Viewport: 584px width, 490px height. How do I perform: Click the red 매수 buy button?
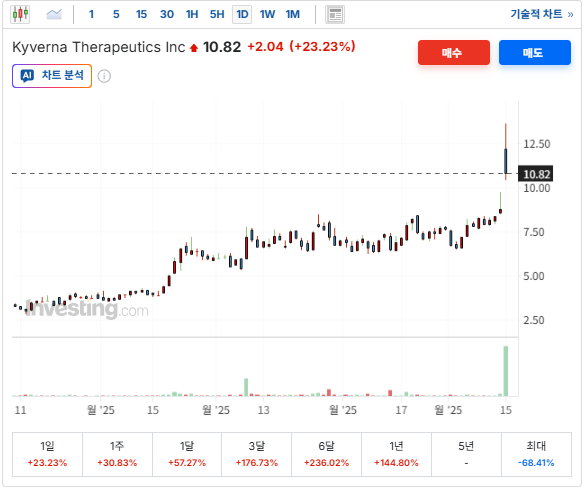click(x=454, y=52)
